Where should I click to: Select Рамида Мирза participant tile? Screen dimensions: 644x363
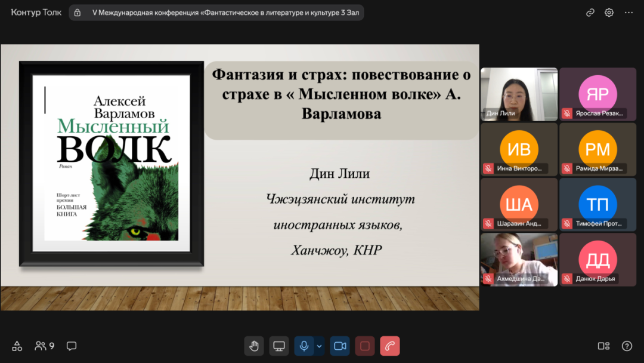coord(597,150)
